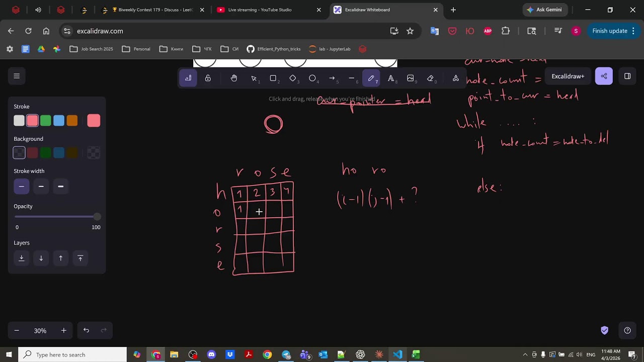Open Discord from the taskbar
The image size is (644, 362).
click(x=211, y=354)
